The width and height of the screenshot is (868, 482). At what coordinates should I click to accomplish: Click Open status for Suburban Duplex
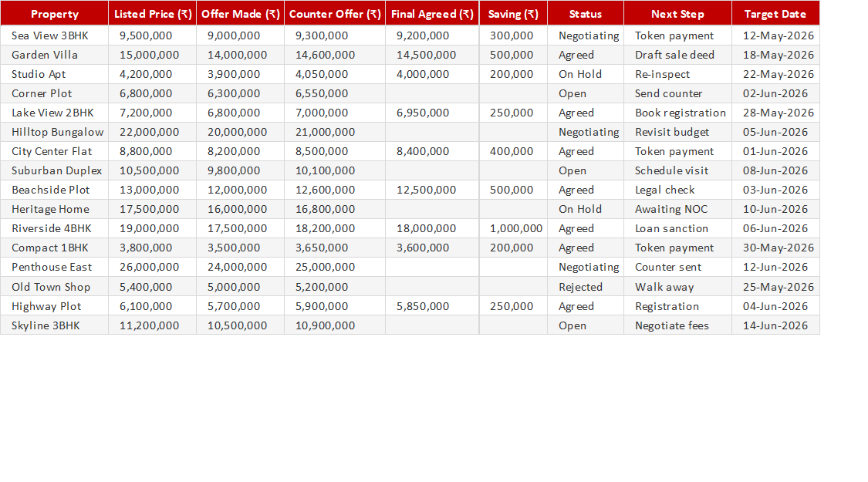586,170
